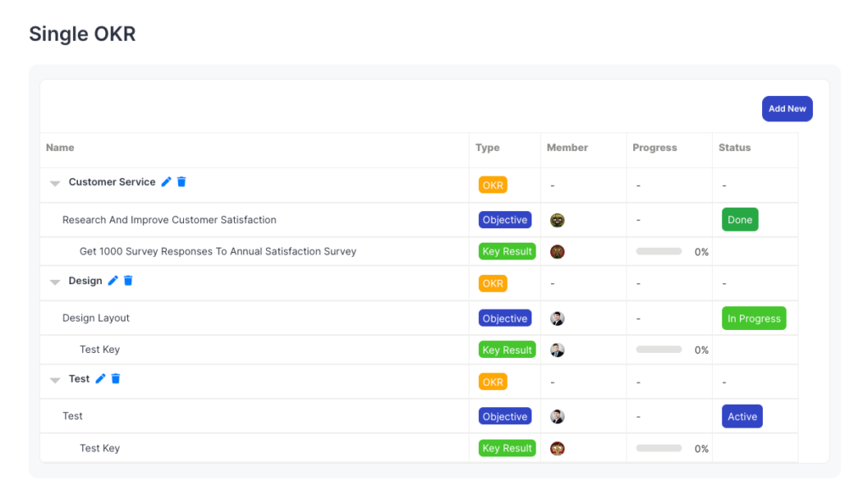Select the Active status badge
This screenshot has width=868, height=481.
click(x=742, y=417)
